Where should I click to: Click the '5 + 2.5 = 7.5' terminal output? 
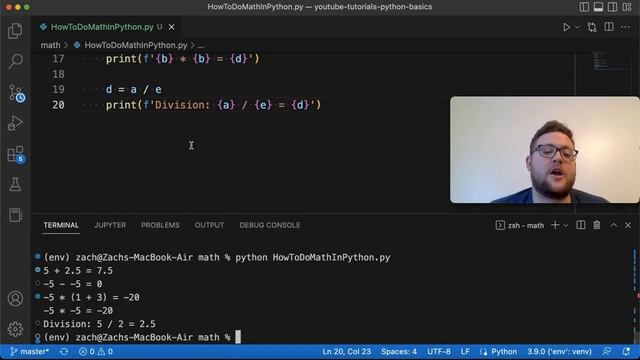click(78, 271)
